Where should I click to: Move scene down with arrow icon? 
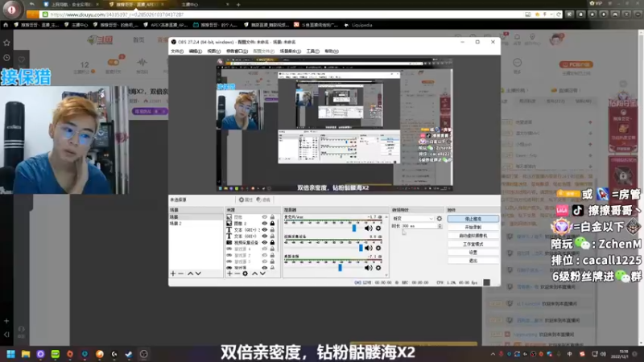198,274
